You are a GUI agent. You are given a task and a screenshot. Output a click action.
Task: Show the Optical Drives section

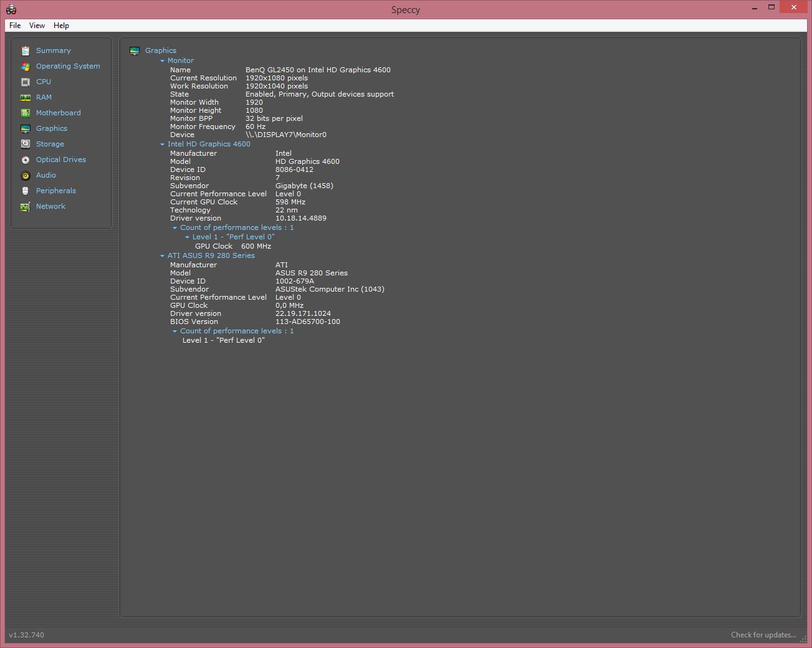coord(60,160)
